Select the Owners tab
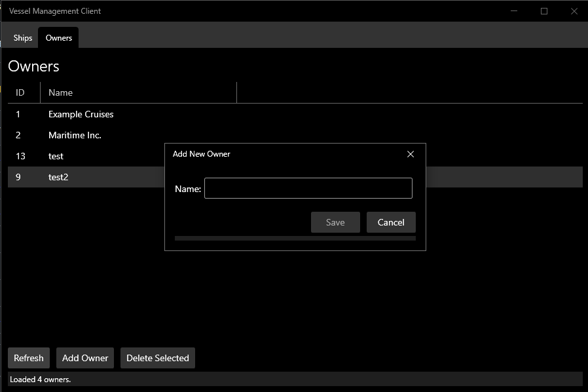The height and width of the screenshot is (392, 588). [x=59, y=38]
